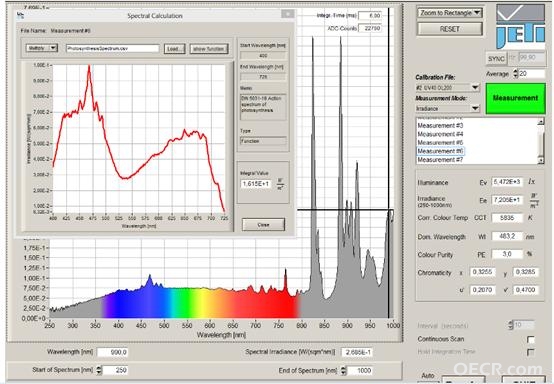This screenshot has height=384, width=554.
Task: Click the Illuminance Ev value field
Action: point(507,182)
